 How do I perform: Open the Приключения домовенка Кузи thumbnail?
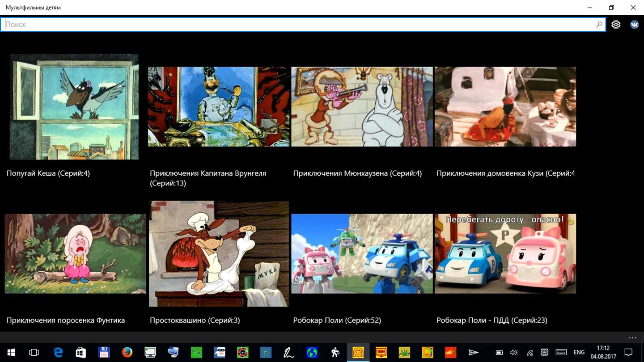click(x=505, y=107)
